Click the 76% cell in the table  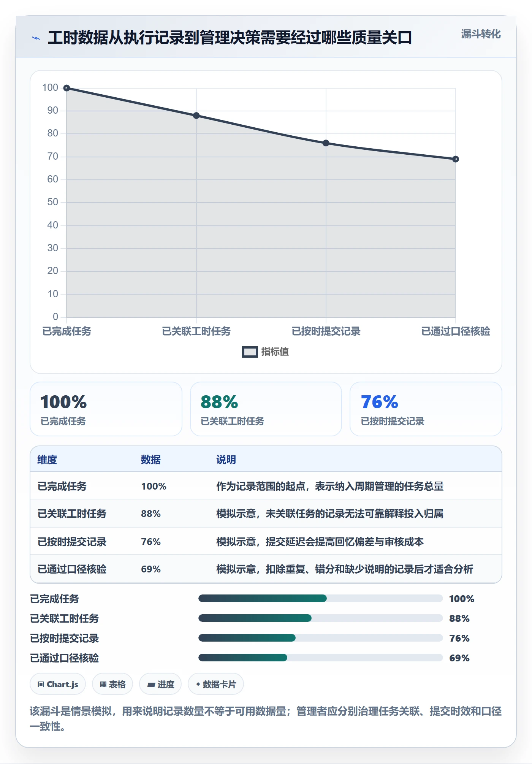pos(151,542)
